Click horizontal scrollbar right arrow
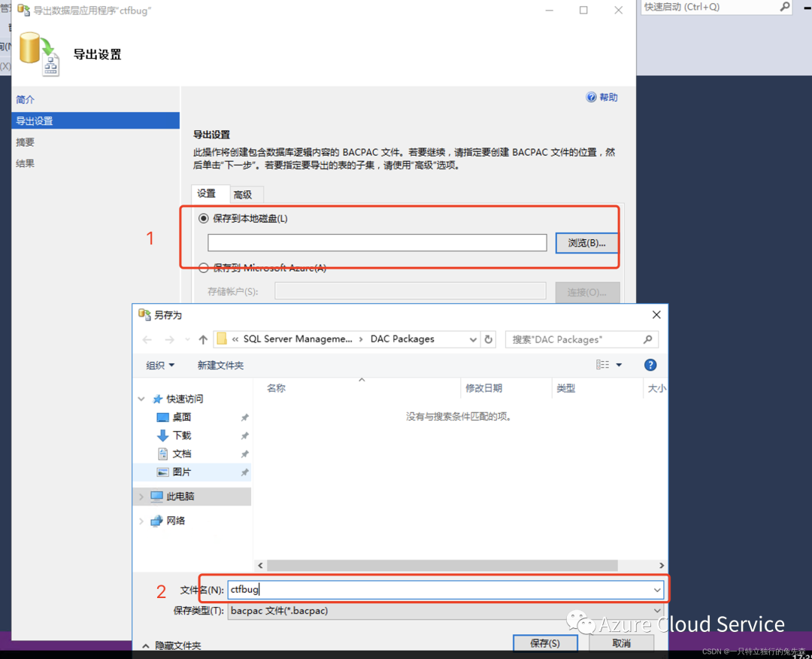 pos(662,565)
